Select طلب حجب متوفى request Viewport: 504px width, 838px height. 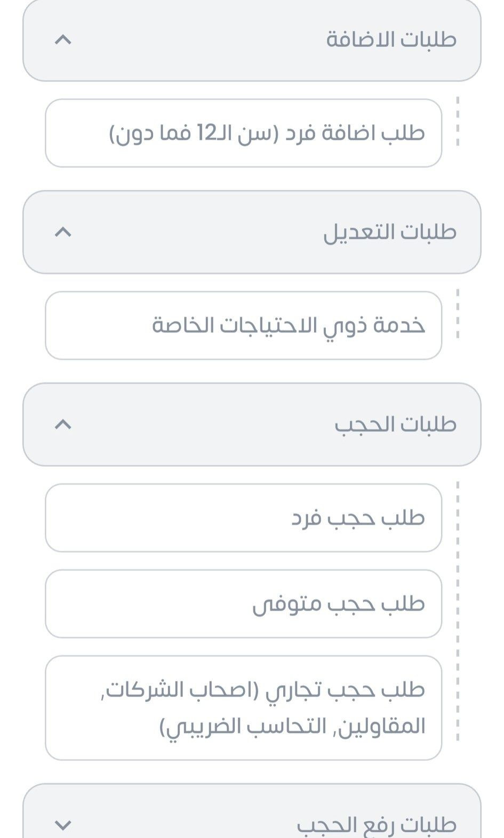(244, 604)
